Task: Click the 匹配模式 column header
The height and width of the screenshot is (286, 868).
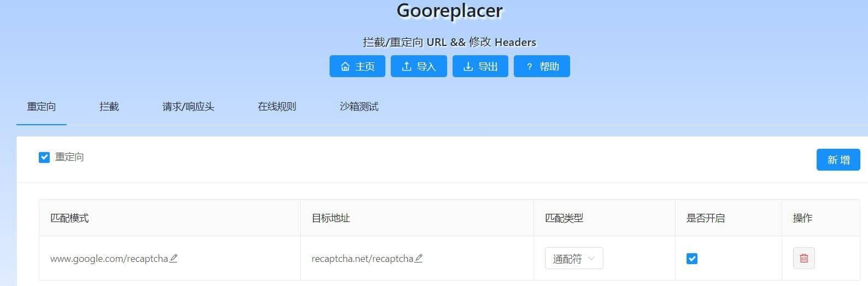Action: (69, 218)
